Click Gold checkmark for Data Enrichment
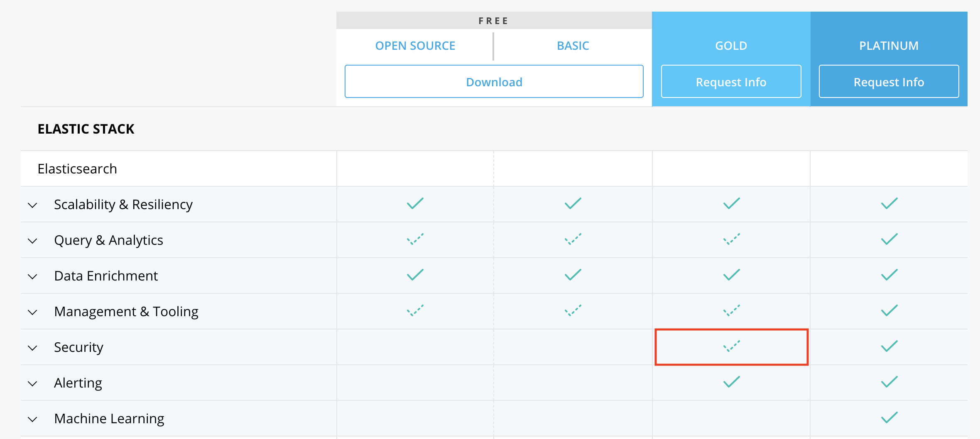980x439 pixels. pos(732,275)
